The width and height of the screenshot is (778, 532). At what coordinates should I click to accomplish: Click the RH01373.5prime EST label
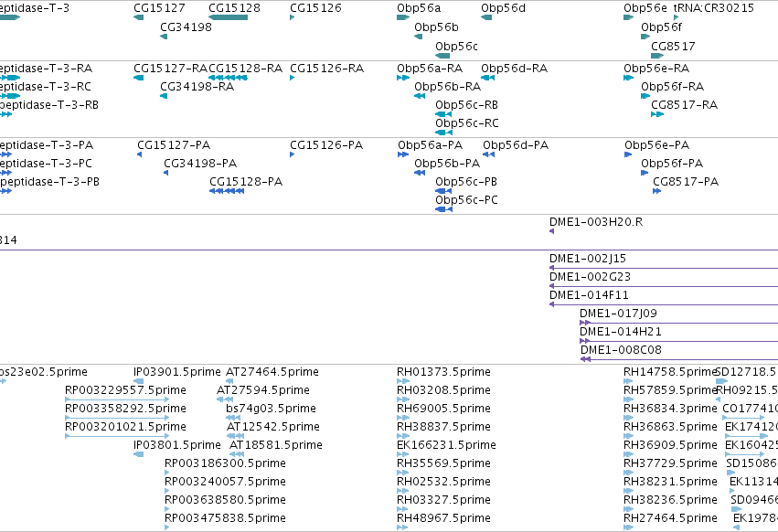443,372
